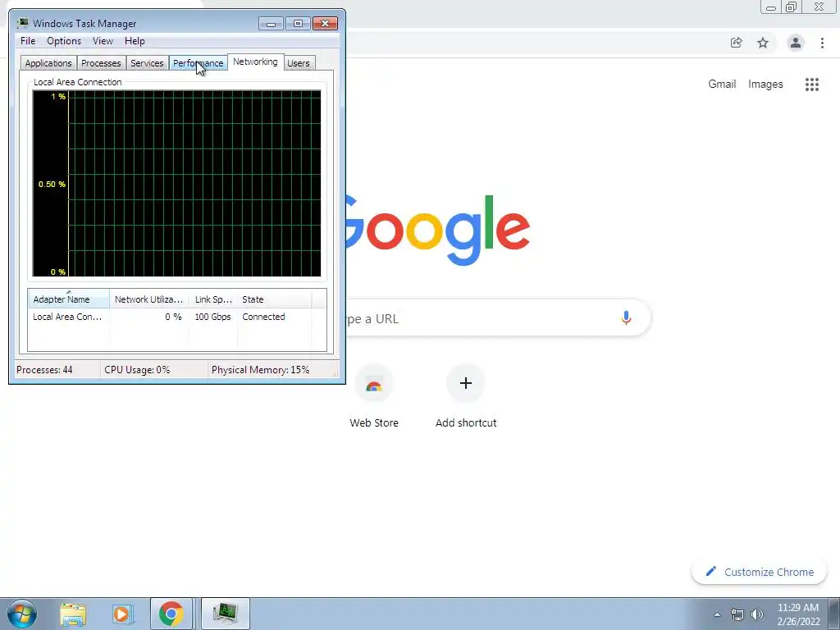The width and height of the screenshot is (840, 630).
Task: Click the Task Manager title bar icon
Action: pyautogui.click(x=22, y=23)
